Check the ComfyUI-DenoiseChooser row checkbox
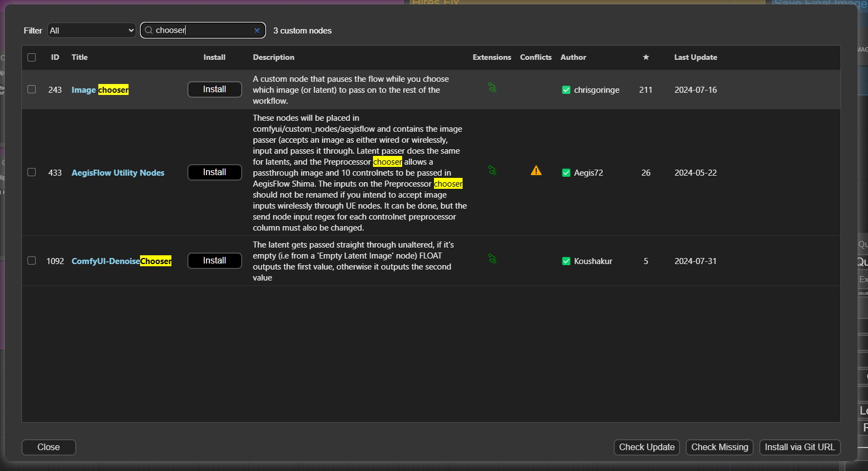The width and height of the screenshot is (868, 471). (31, 261)
